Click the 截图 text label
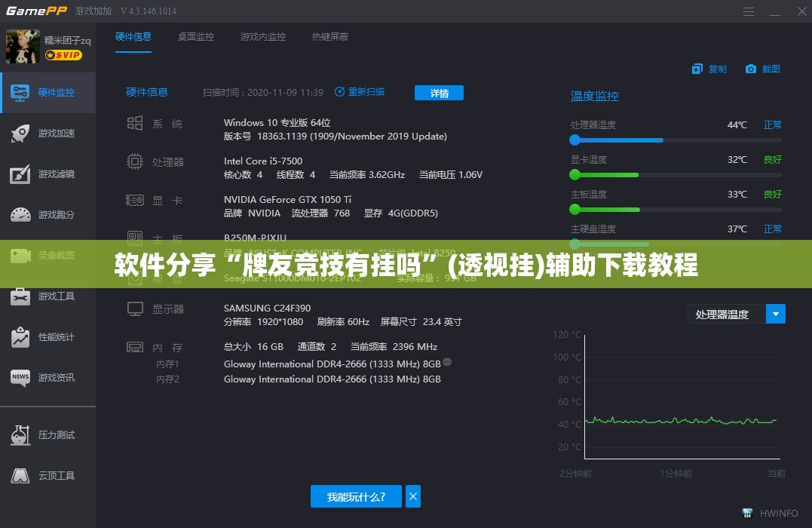This screenshot has height=528, width=812. [x=771, y=69]
